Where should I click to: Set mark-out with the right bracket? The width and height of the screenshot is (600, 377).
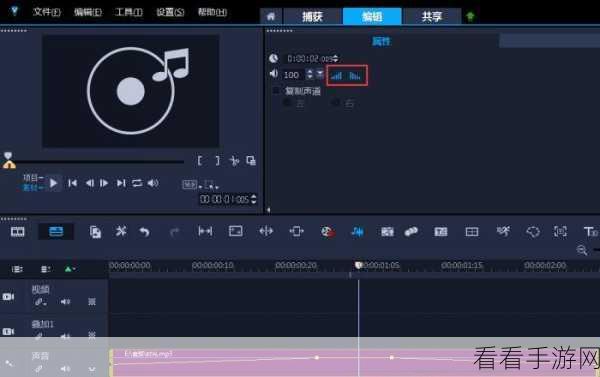click(217, 161)
